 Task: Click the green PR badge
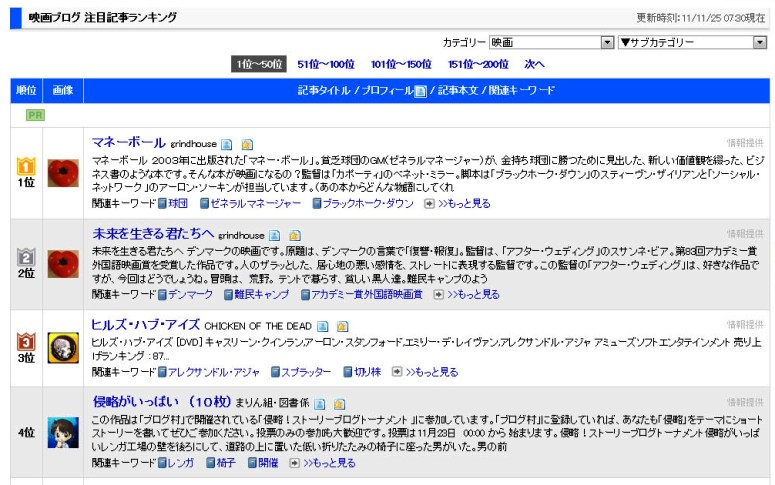[x=35, y=115]
